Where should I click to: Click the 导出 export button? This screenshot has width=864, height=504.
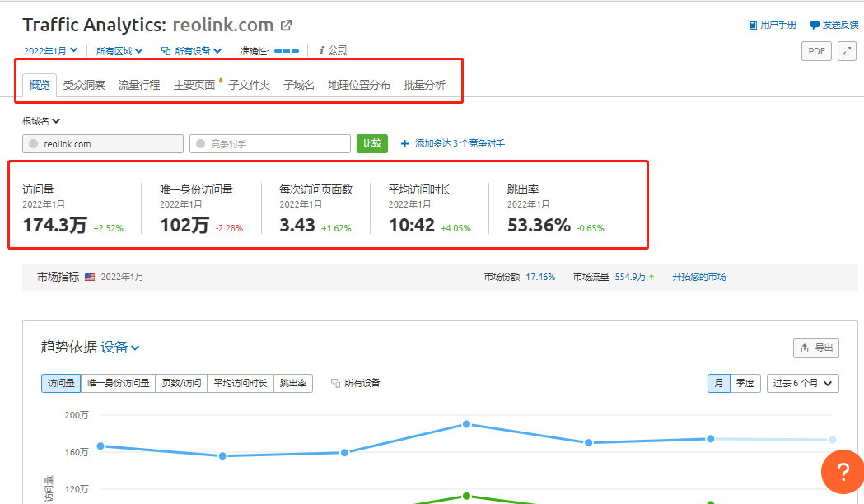pyautogui.click(x=816, y=348)
